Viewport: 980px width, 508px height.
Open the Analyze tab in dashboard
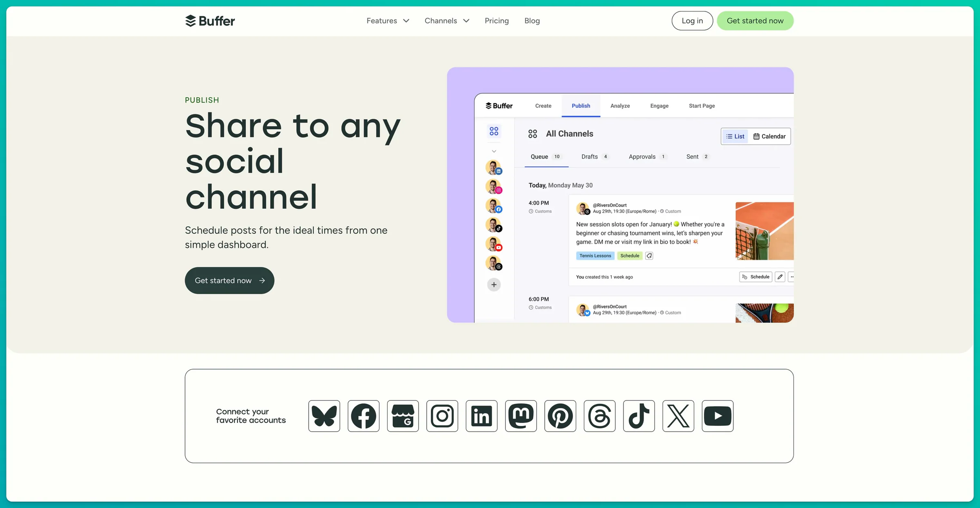pyautogui.click(x=620, y=106)
